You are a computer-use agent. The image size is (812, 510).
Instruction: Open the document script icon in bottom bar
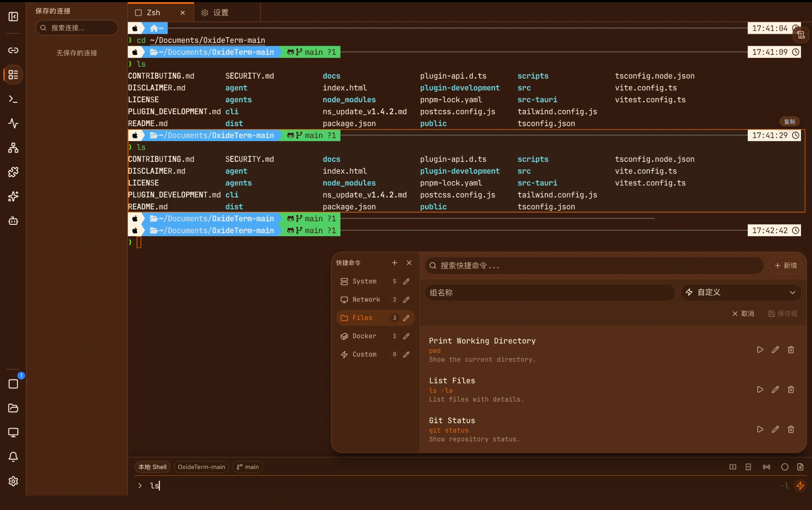800,467
